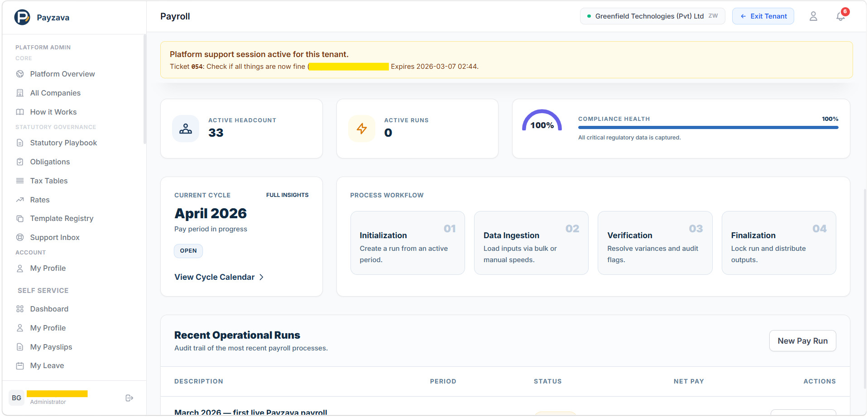Select Greenfield Technologies tenant selector
Screen dimensions: 868x417
click(652, 16)
